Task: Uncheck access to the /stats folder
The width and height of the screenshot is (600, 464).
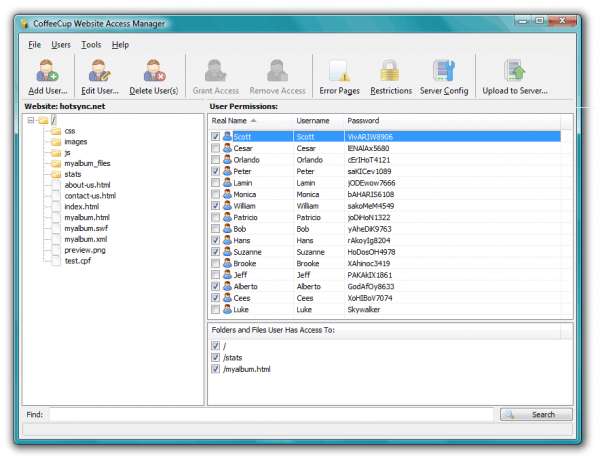Action: pos(216,357)
